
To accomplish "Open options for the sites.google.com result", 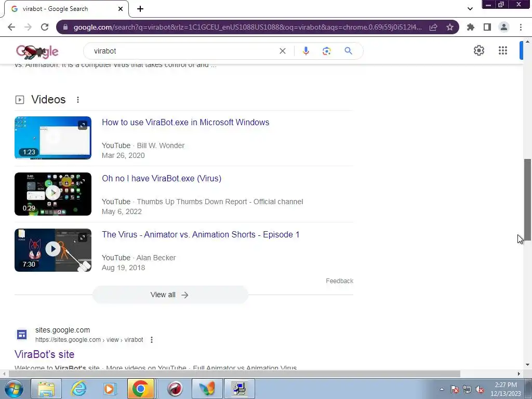I will pyautogui.click(x=152, y=340).
